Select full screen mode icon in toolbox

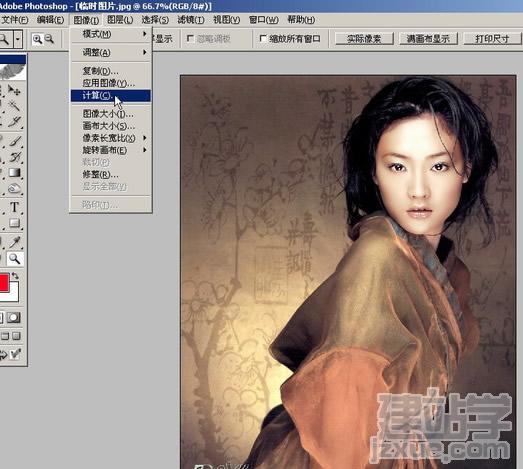click(x=16, y=336)
